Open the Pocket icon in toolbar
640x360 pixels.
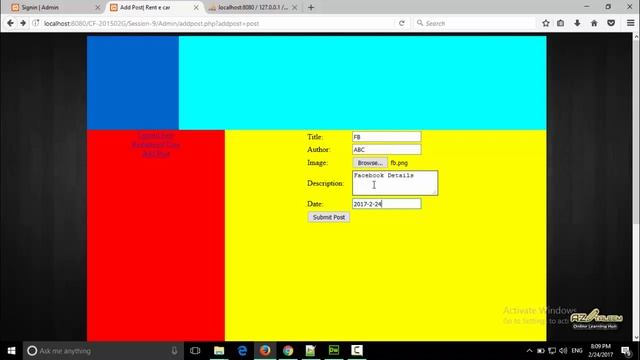click(611, 23)
